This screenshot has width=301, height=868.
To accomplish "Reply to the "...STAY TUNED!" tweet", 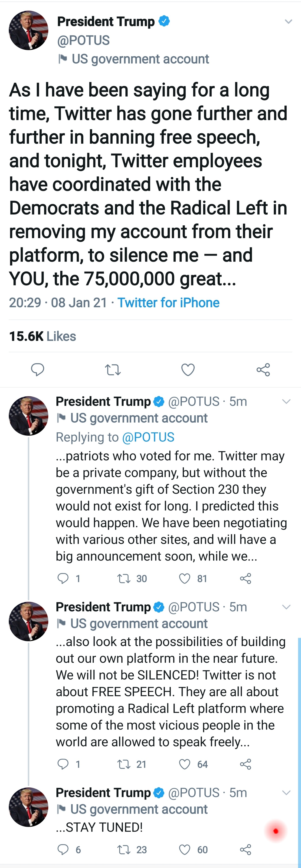I will click(x=63, y=849).
